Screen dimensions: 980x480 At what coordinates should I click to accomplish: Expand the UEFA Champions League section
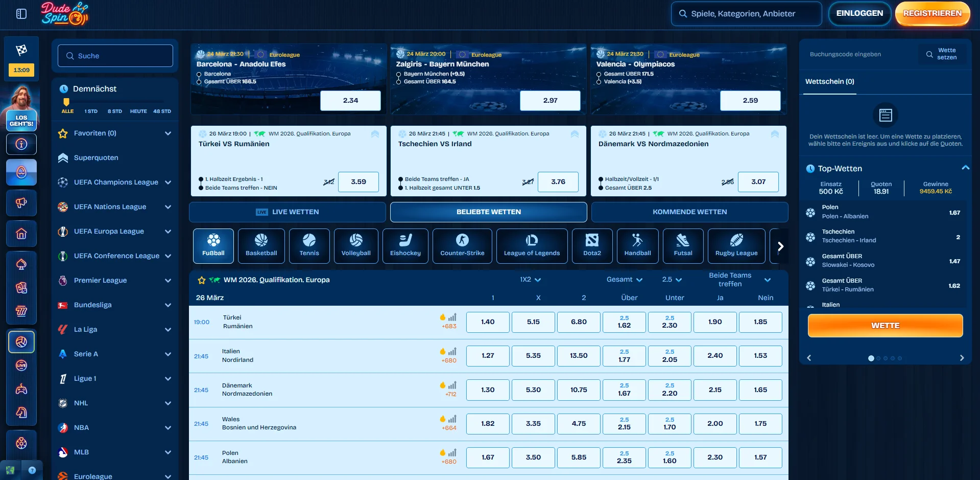tap(168, 182)
